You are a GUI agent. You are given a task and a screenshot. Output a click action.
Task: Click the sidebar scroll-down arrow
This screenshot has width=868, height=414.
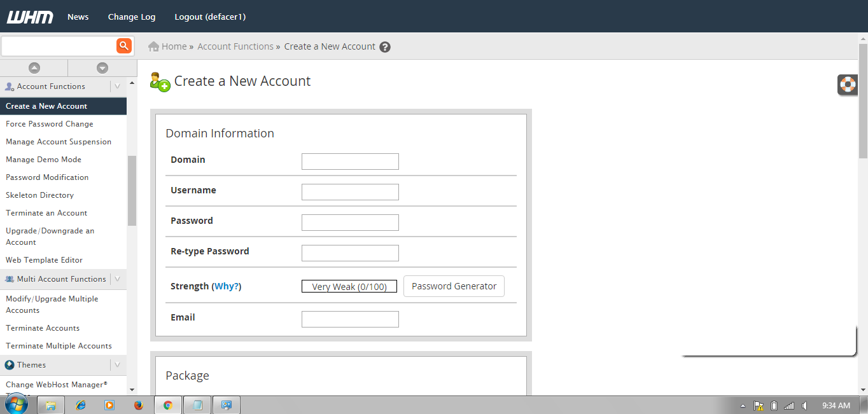(x=102, y=67)
